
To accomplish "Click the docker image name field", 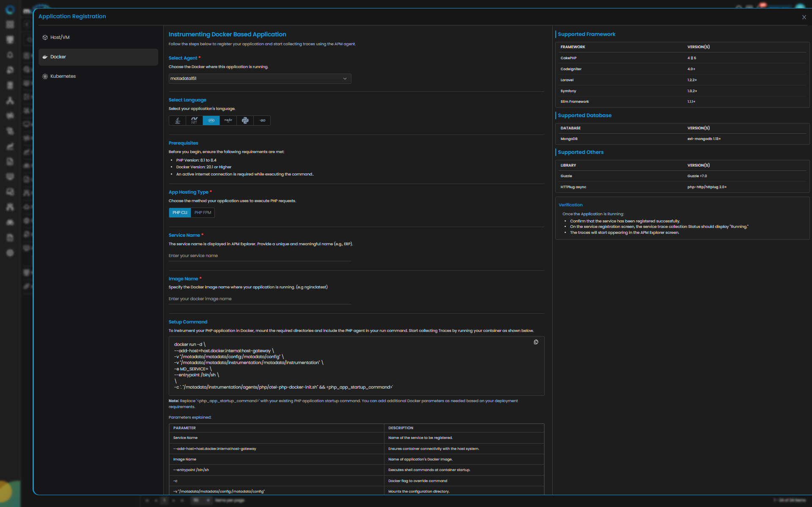I will 260,299.
